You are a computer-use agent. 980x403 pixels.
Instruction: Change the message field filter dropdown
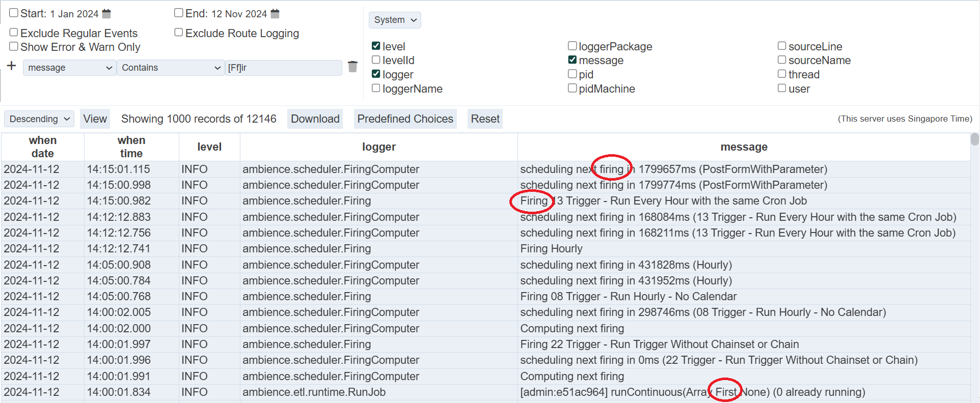click(69, 68)
